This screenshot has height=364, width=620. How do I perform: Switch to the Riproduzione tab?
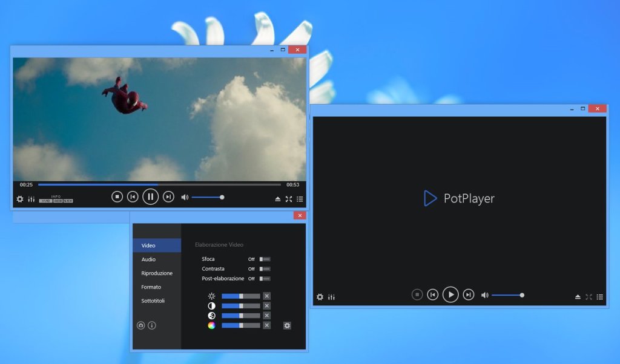point(157,273)
